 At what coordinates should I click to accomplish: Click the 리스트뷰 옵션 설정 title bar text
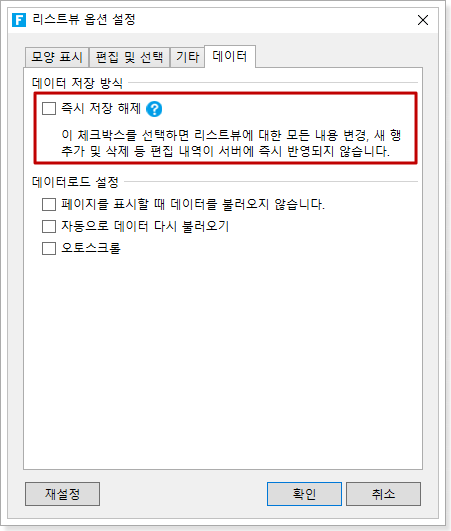coord(84,20)
